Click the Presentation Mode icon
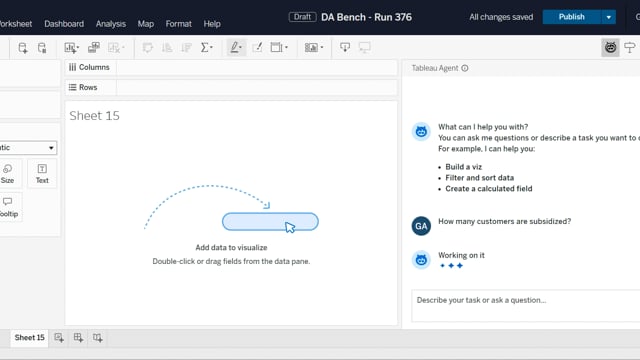The height and width of the screenshot is (360, 640). [364, 48]
